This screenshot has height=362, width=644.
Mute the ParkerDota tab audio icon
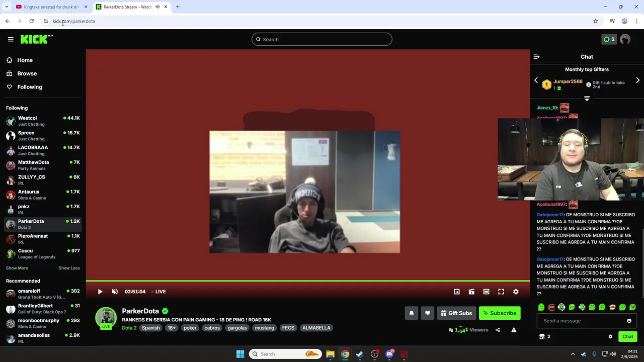[157, 7]
